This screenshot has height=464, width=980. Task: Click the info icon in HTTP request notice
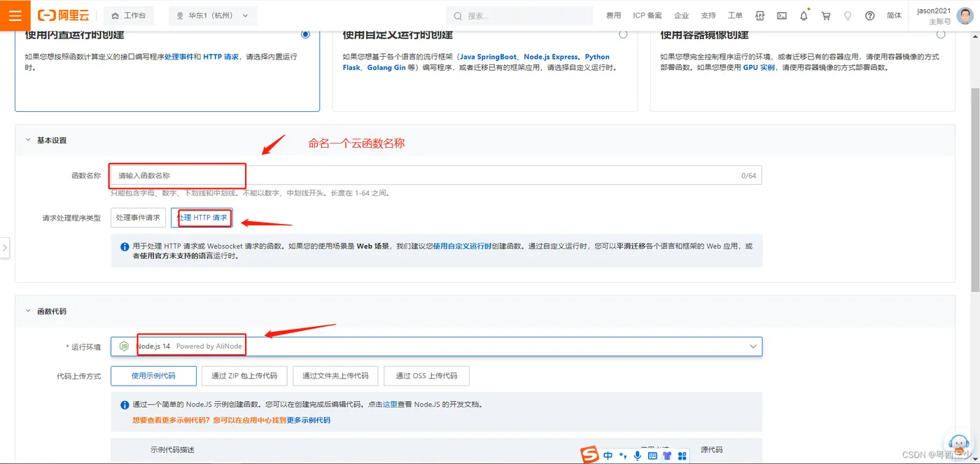(125, 246)
